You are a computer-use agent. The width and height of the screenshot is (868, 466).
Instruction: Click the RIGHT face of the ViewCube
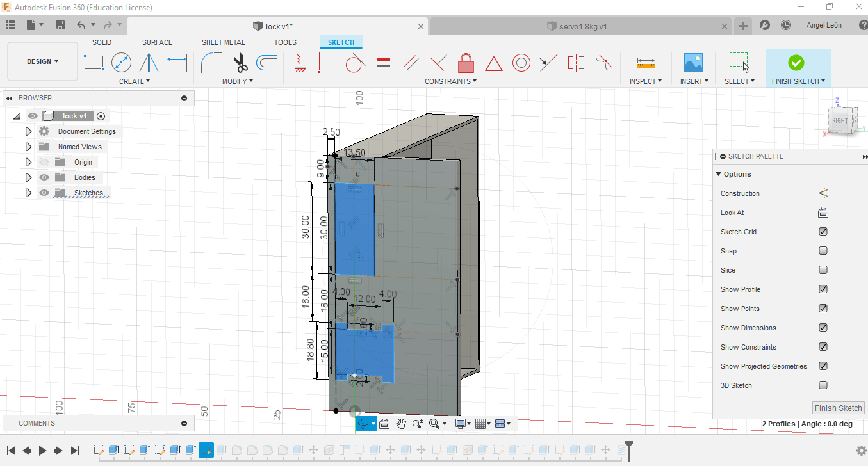click(x=839, y=120)
